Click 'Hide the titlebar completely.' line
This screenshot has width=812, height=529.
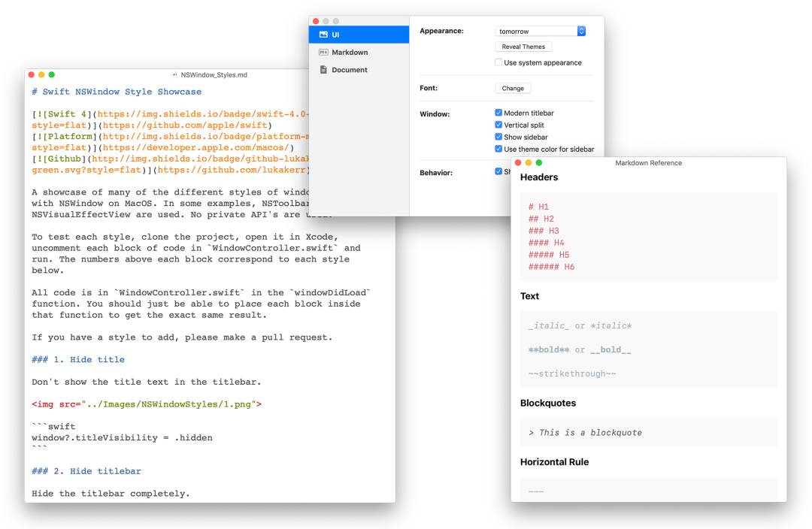(x=111, y=494)
